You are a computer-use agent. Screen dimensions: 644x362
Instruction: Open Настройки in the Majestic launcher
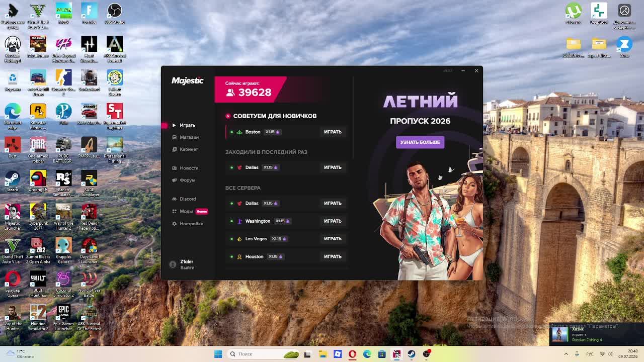point(188,224)
